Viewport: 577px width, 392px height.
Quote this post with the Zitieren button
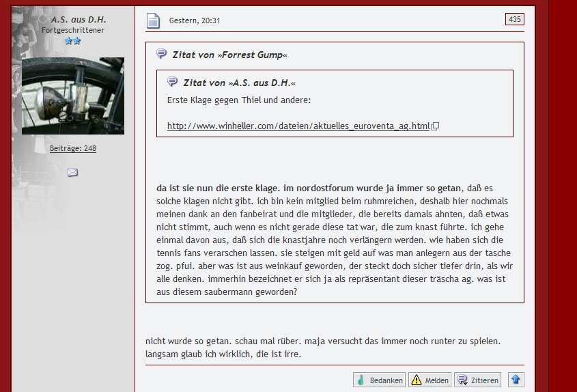(x=477, y=380)
